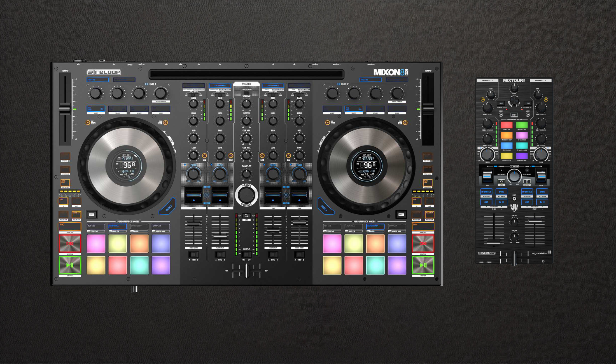Select the SAMPLER pad mode on right deck
616x364 pixels.
coord(396,227)
